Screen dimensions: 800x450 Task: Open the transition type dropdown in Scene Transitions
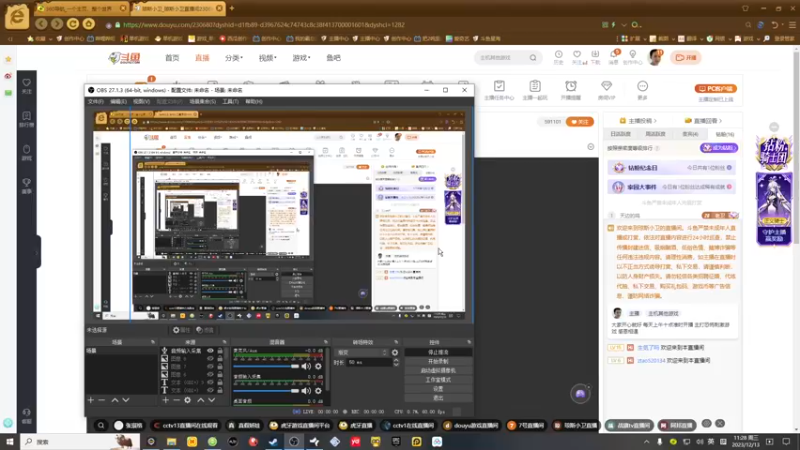[361, 353]
